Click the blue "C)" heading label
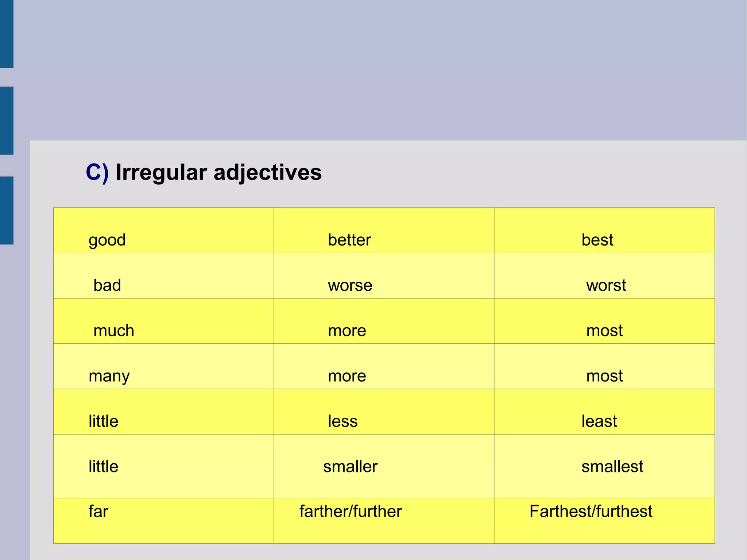 pos(97,172)
